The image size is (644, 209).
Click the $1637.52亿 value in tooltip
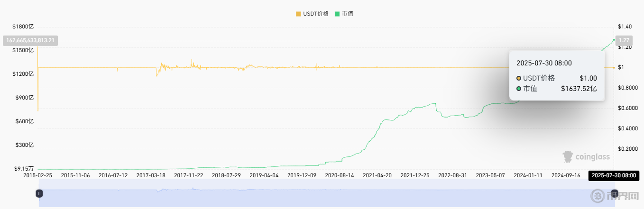(x=579, y=88)
